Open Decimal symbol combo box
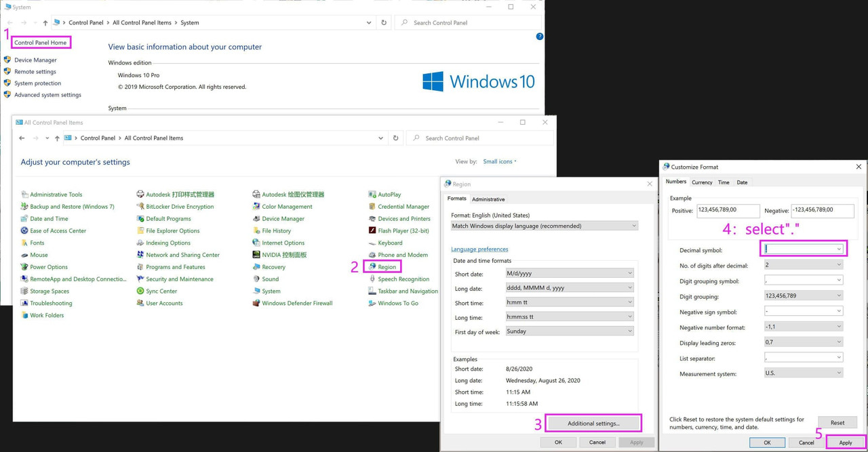 (804, 249)
